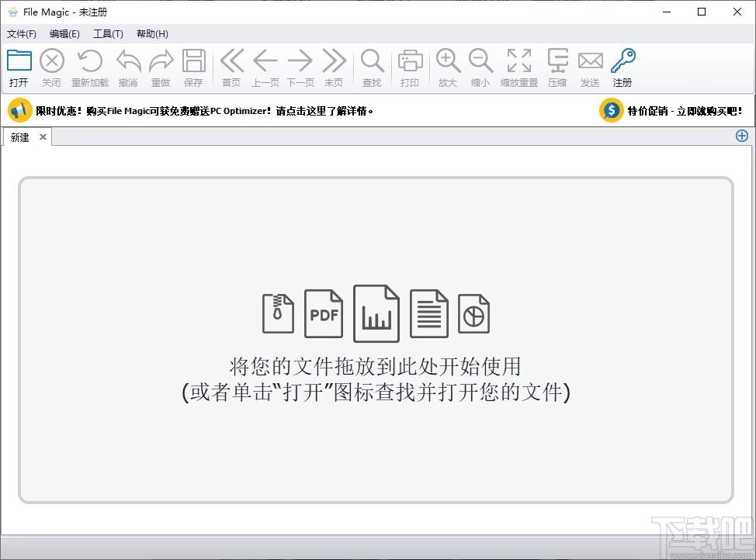The width and height of the screenshot is (756, 560).
Task: Click the 压缩 compress icon
Action: coord(557,61)
